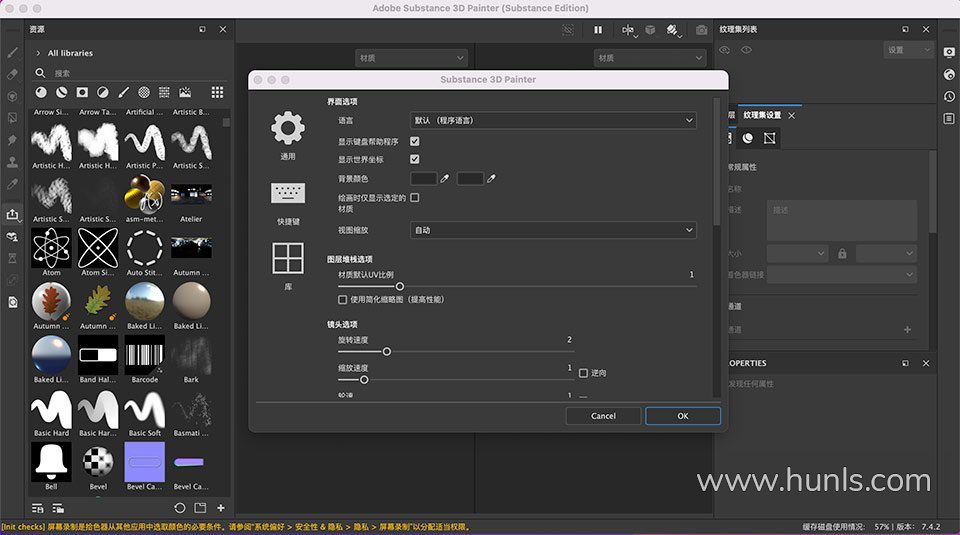Open first size dropdown in texture set settings
This screenshot has height=535, width=960.
[x=797, y=253]
